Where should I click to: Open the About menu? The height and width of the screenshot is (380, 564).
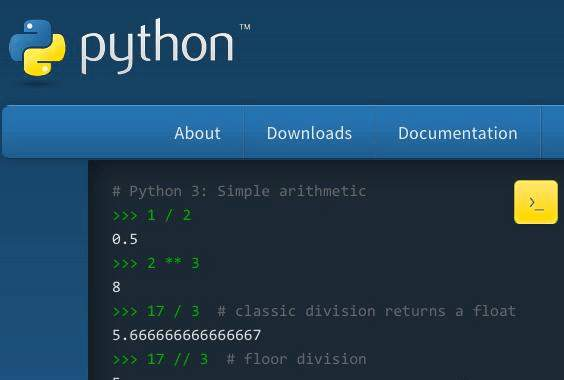(x=197, y=133)
